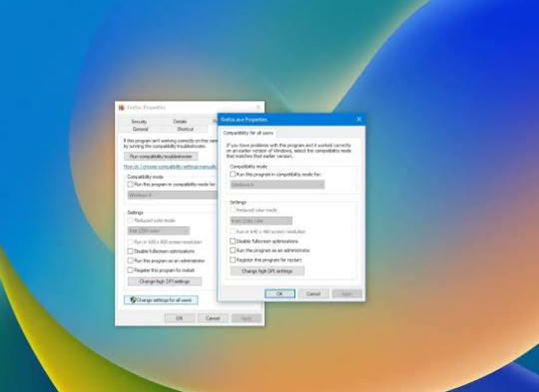Enable compatibility mode checkbox in front dialog
The height and width of the screenshot is (392, 539).
pyautogui.click(x=233, y=175)
